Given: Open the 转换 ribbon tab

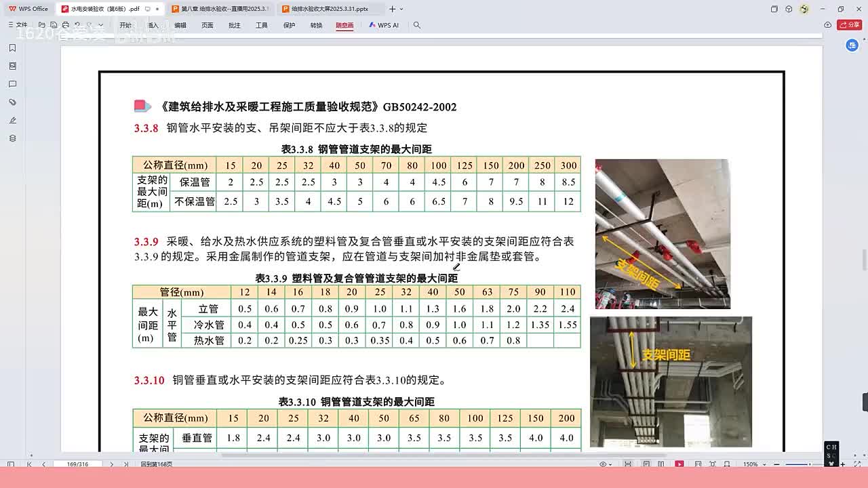Looking at the screenshot, I should pyautogui.click(x=317, y=25).
